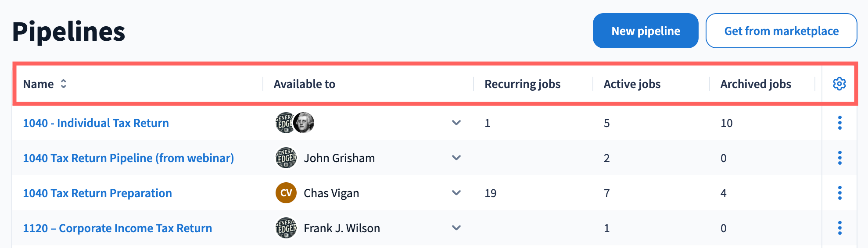Click the Active jobs column header
This screenshot has width=868, height=248.
632,84
